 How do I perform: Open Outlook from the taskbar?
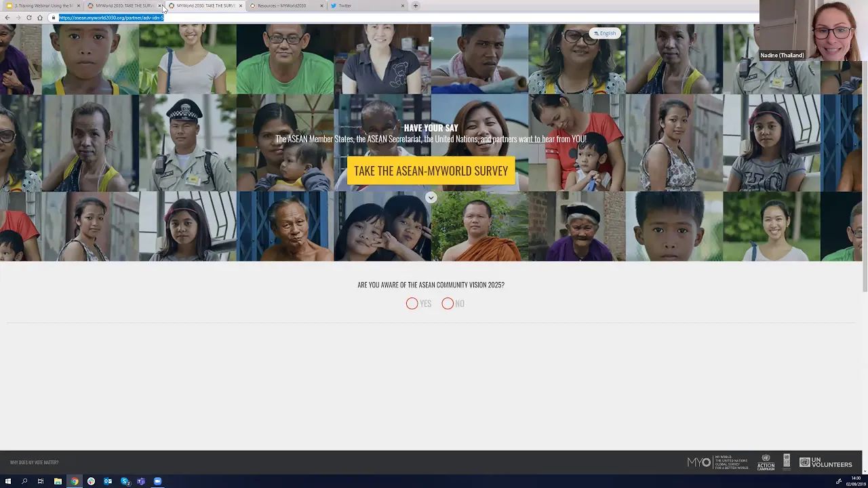pos(108,481)
